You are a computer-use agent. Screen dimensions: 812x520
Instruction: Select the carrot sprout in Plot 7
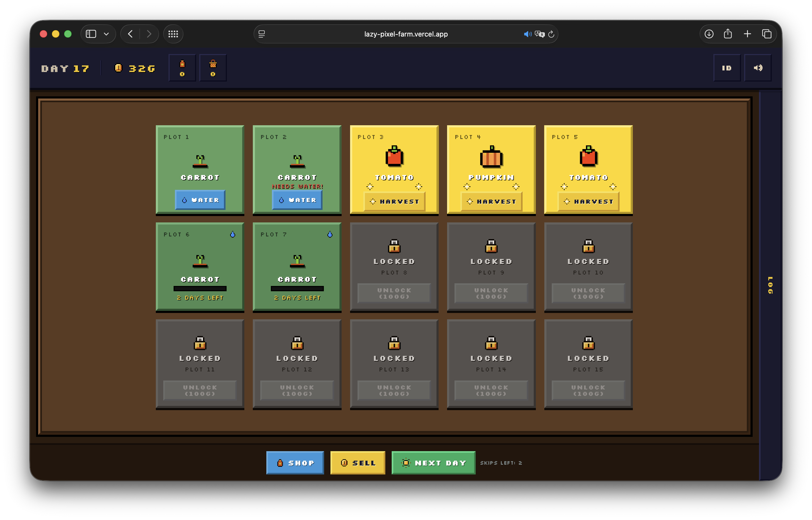click(297, 261)
